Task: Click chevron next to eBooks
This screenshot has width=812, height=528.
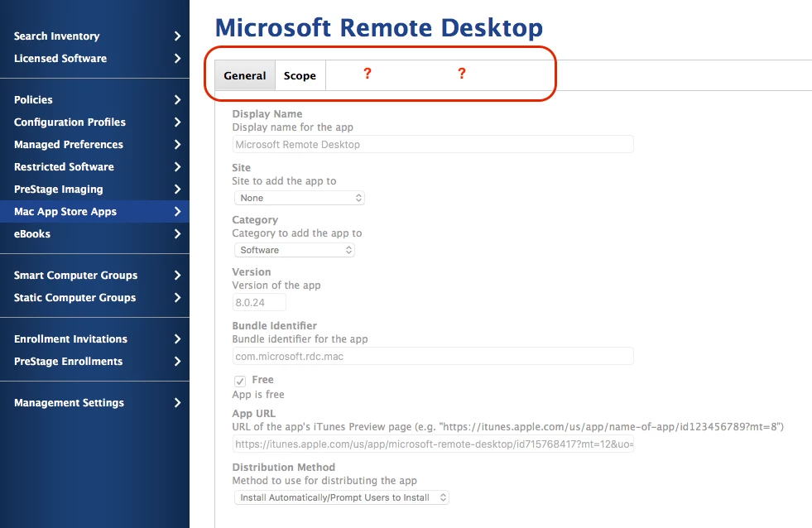Action: [x=178, y=234]
